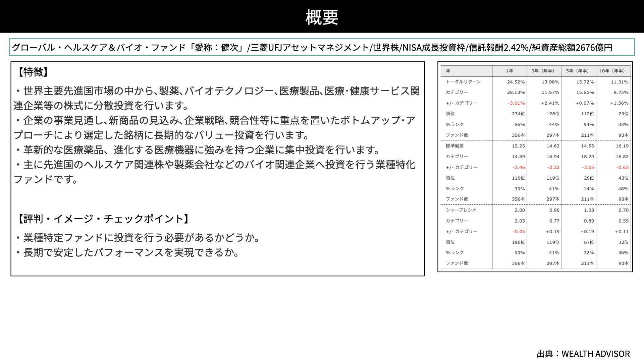The height and width of the screenshot is (362, 644).
Task: Click the 【評判・イメージ・チェックポイント】 heading
Action: 103,219
